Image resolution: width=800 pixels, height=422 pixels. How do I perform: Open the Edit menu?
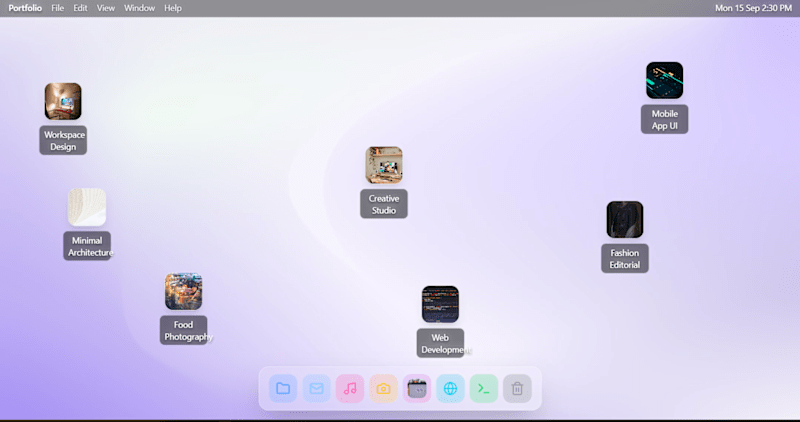pyautogui.click(x=80, y=8)
